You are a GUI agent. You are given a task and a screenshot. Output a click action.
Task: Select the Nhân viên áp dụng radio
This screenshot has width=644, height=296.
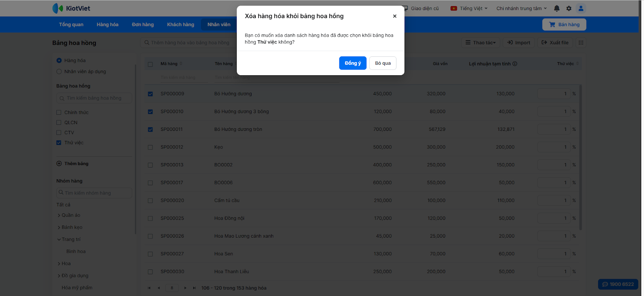click(x=59, y=72)
